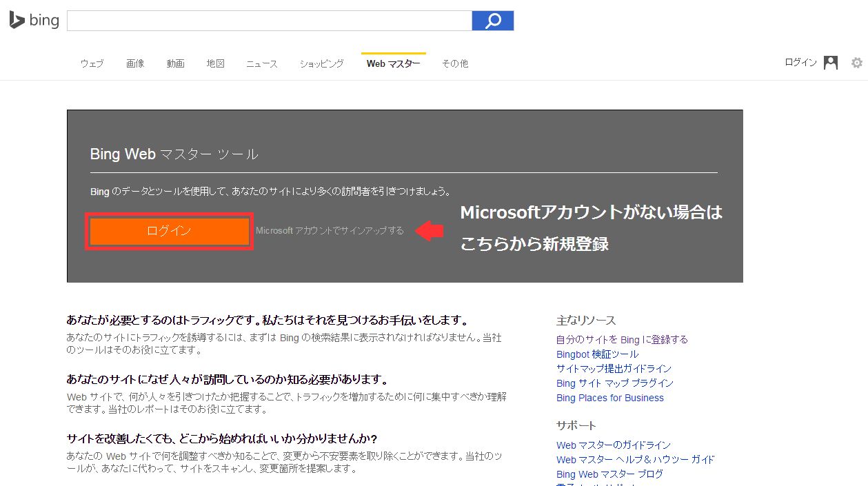Focus the Bing search box
The height and width of the screenshot is (486, 868).
(270, 21)
